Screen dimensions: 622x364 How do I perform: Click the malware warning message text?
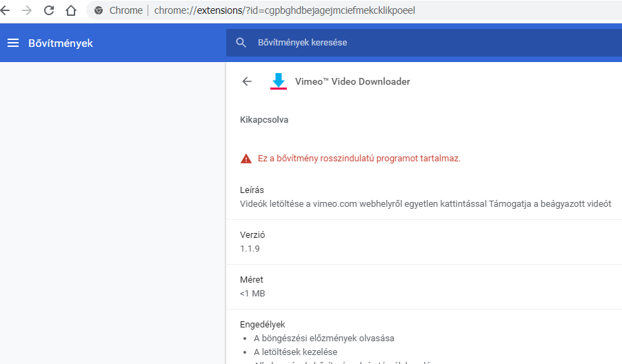tap(359, 158)
